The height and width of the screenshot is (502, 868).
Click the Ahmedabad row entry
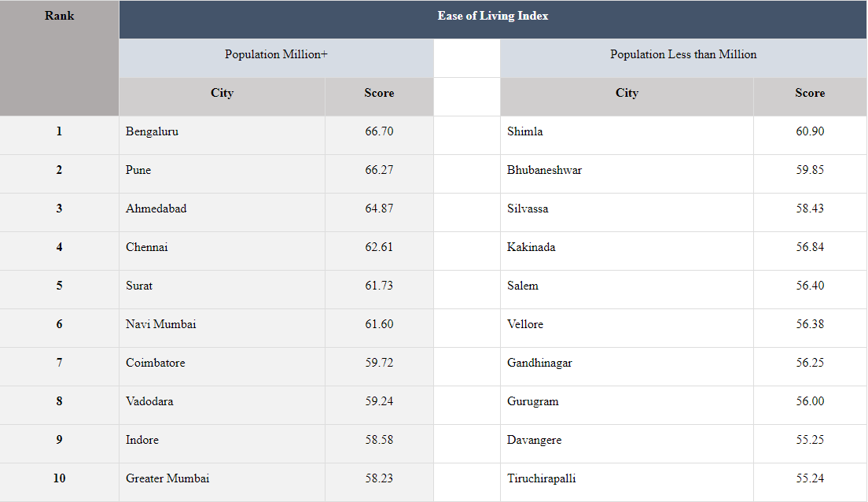[x=156, y=209]
